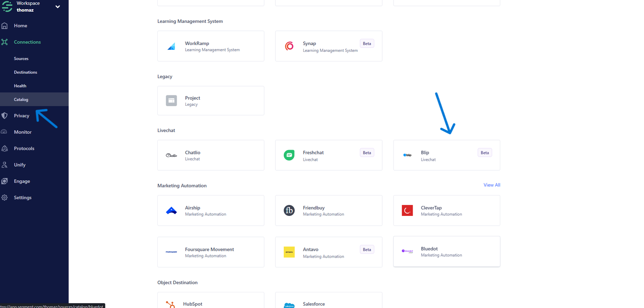
Task: Click the Settings gear icon
Action: tap(4, 197)
